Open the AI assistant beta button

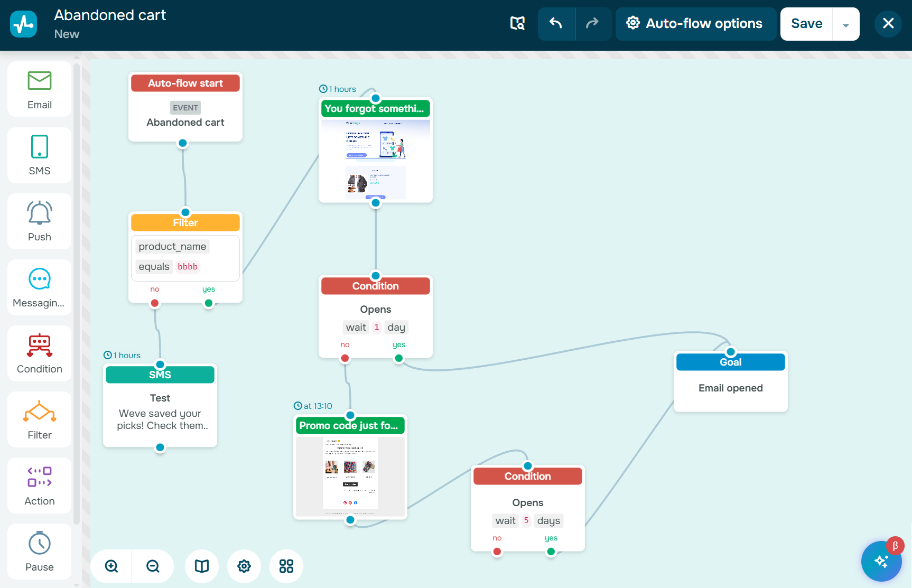881,561
